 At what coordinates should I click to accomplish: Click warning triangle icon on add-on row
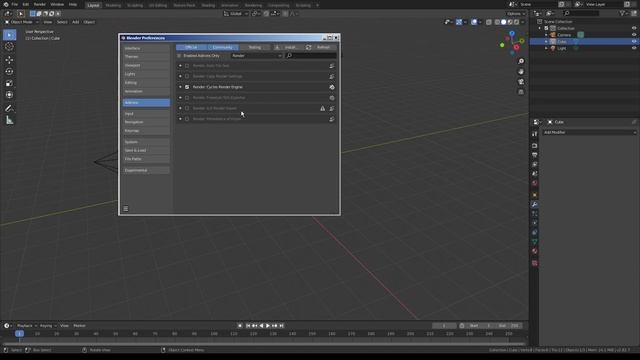(322, 109)
